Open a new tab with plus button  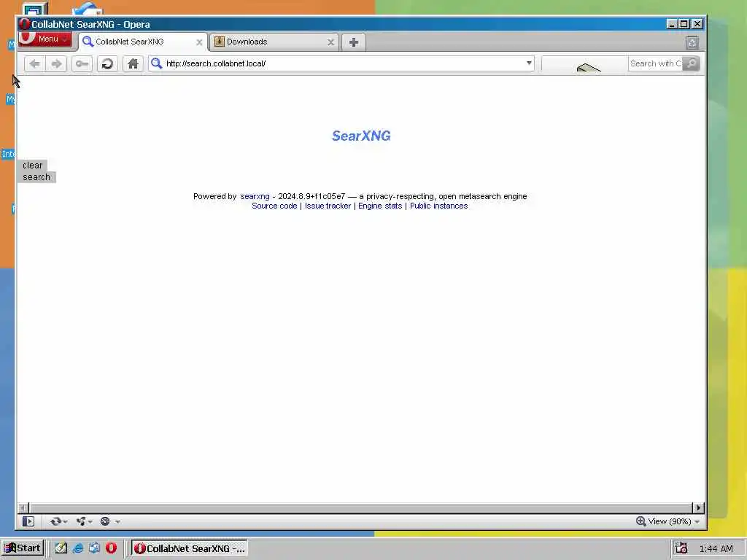coord(354,42)
